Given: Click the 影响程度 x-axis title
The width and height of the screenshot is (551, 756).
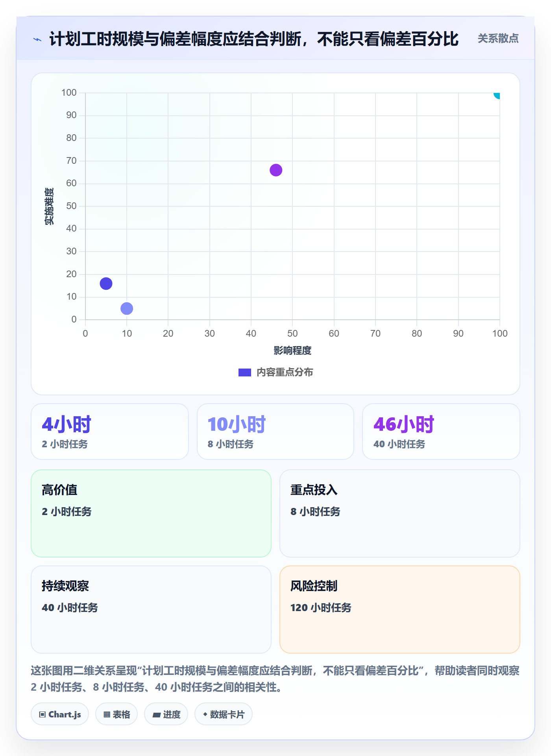Looking at the screenshot, I should 292,350.
